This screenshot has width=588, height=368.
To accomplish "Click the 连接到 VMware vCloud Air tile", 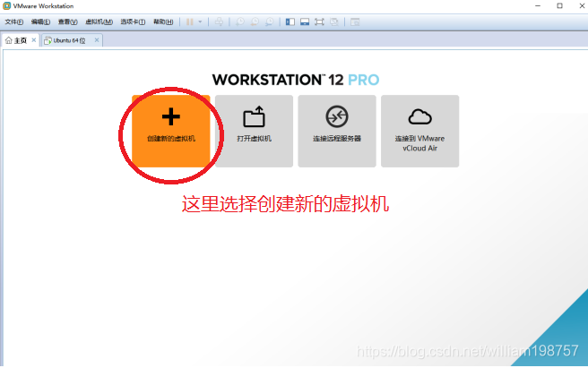I will pos(420,131).
